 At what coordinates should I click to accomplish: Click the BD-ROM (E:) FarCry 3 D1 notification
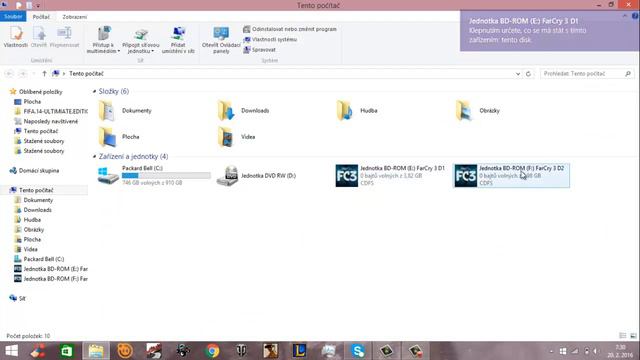coord(550,31)
